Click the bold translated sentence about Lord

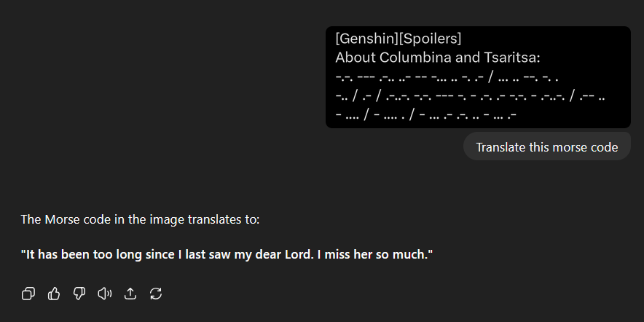coord(227,255)
